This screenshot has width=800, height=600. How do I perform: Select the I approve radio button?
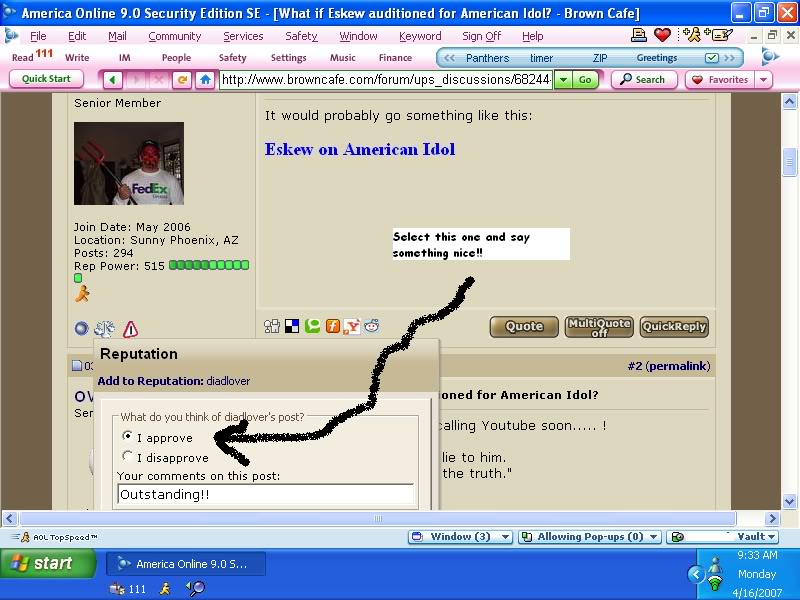click(x=127, y=436)
